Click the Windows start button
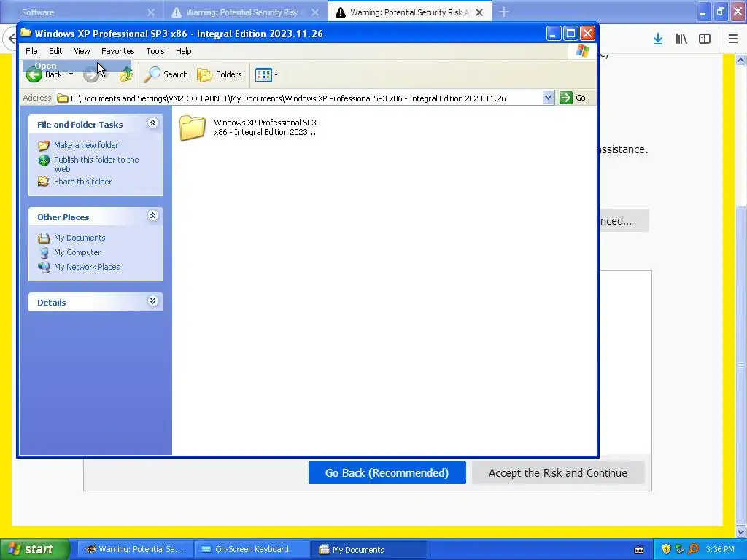Viewport: 747px width, 560px height. click(34, 549)
